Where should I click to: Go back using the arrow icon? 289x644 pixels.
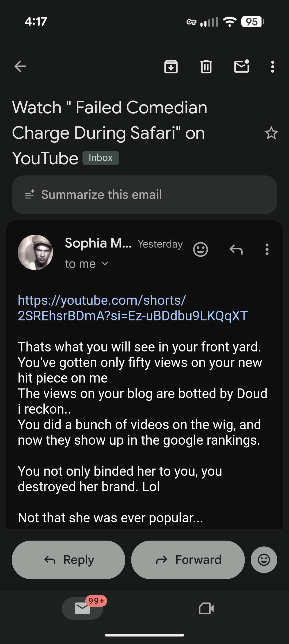pyautogui.click(x=20, y=66)
